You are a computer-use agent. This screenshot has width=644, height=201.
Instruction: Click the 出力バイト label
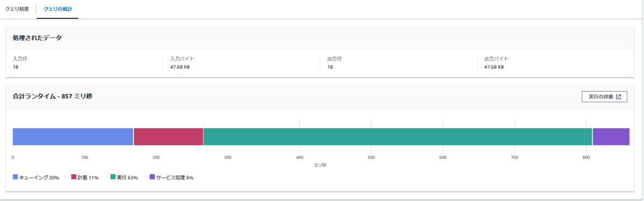point(496,59)
